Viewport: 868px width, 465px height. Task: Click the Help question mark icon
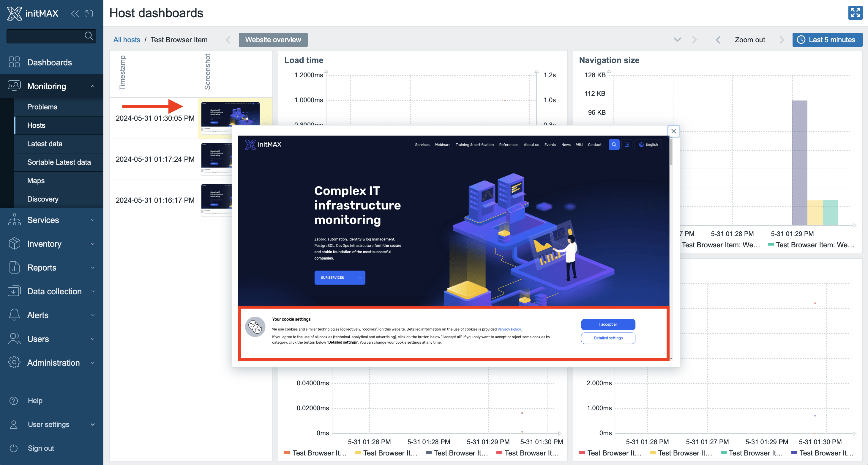point(14,400)
